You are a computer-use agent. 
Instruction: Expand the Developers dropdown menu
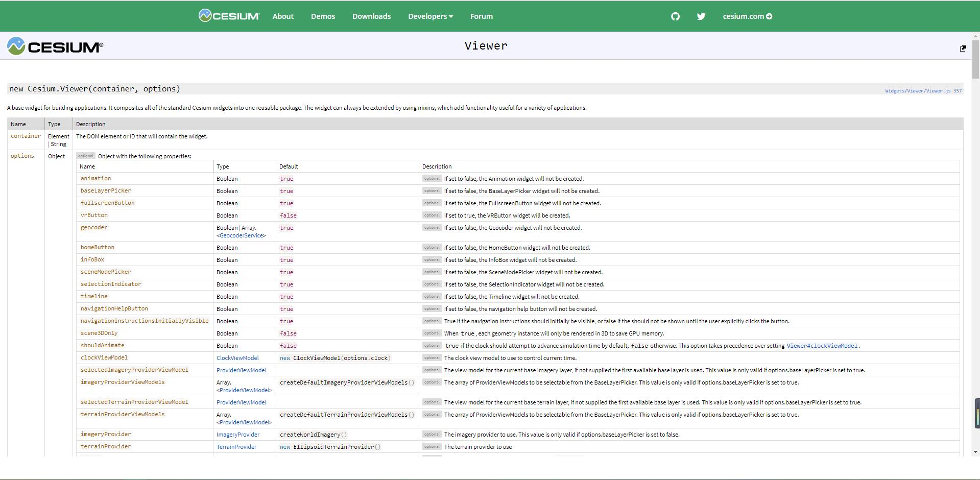430,16
